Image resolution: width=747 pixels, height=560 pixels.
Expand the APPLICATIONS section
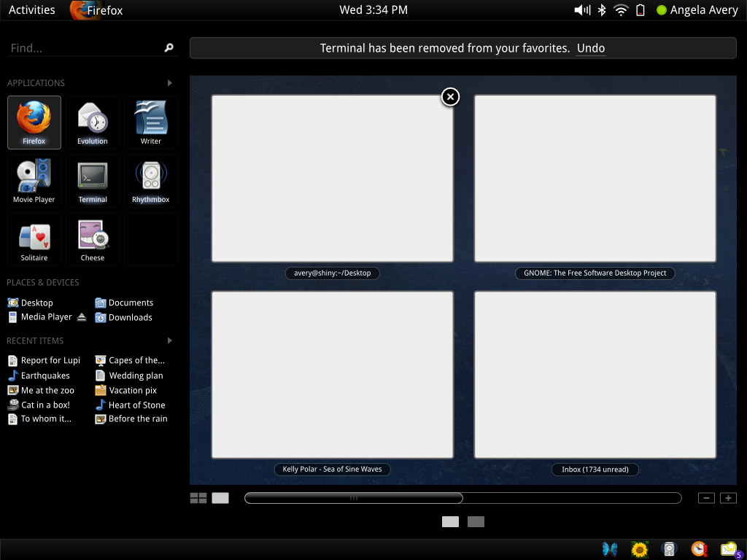point(169,82)
